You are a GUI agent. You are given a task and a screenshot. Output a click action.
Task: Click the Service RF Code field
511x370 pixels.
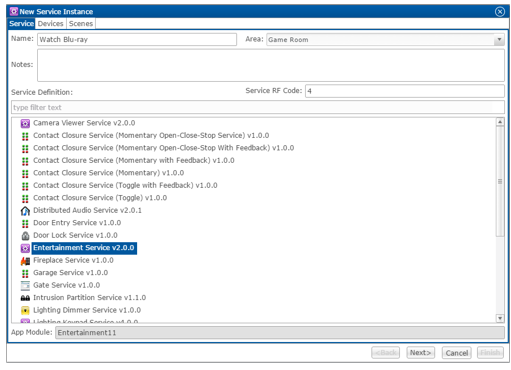point(405,91)
